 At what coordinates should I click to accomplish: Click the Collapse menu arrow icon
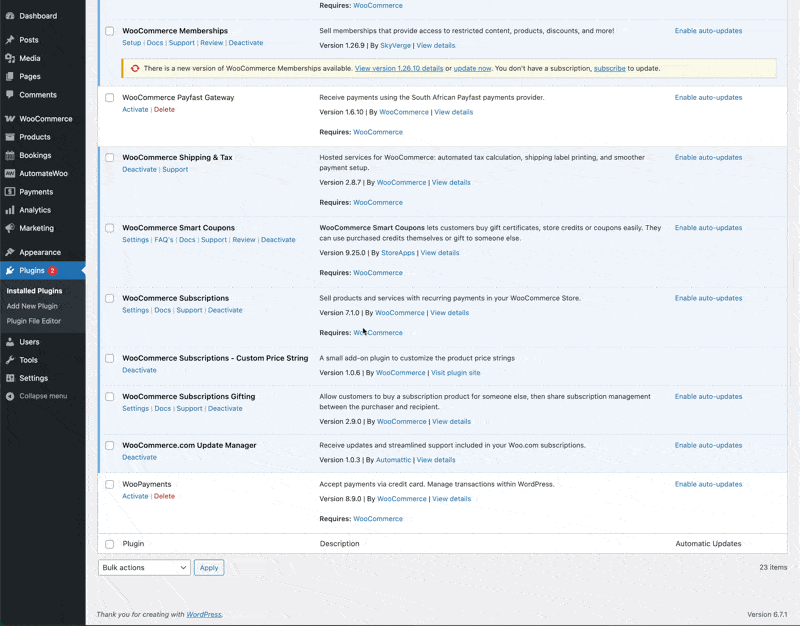(x=10, y=396)
